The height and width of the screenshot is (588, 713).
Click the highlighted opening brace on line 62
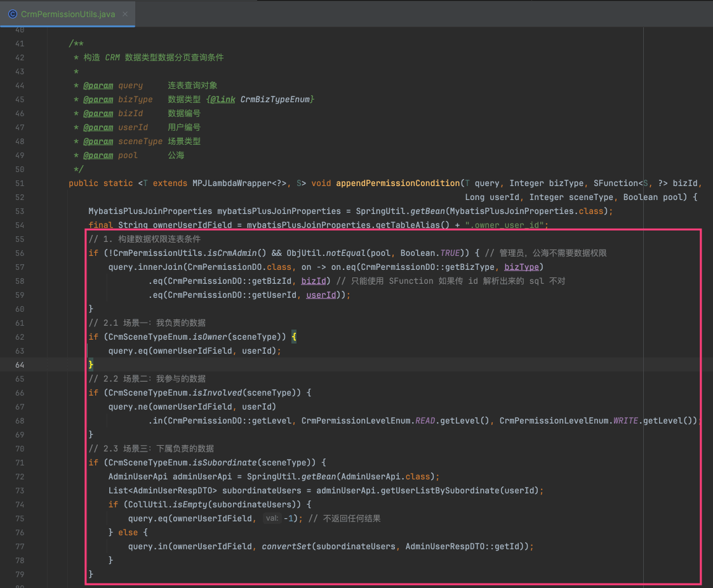pos(294,337)
